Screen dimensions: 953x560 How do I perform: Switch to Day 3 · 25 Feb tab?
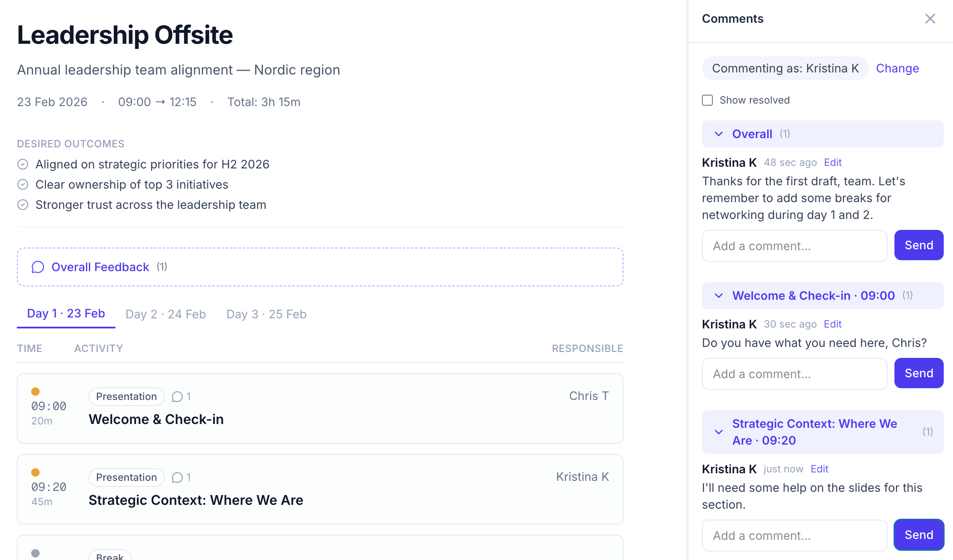coord(266,314)
